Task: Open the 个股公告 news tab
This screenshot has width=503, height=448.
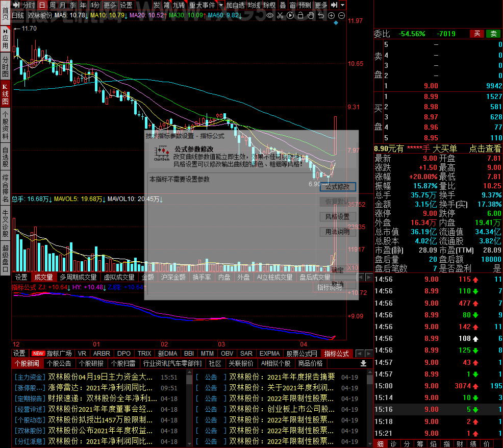Action: pyautogui.click(x=59, y=363)
